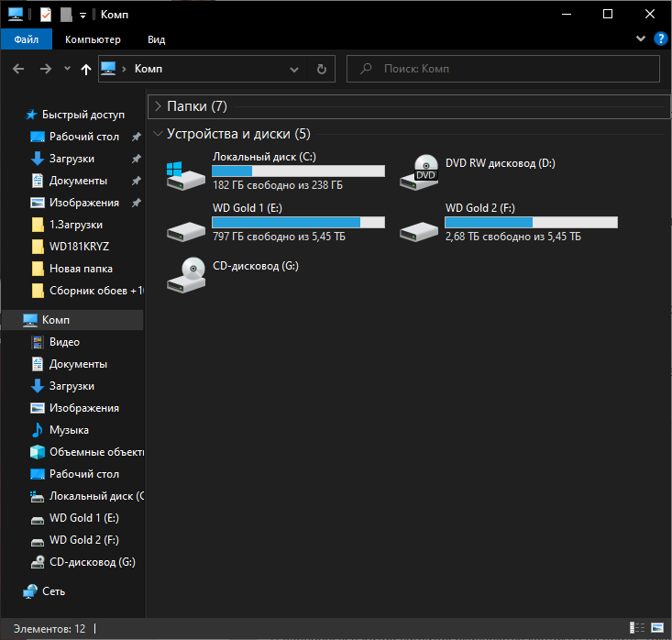Screen dimensions: 672x640
Task: Refresh the current folder view
Action: click(321, 69)
